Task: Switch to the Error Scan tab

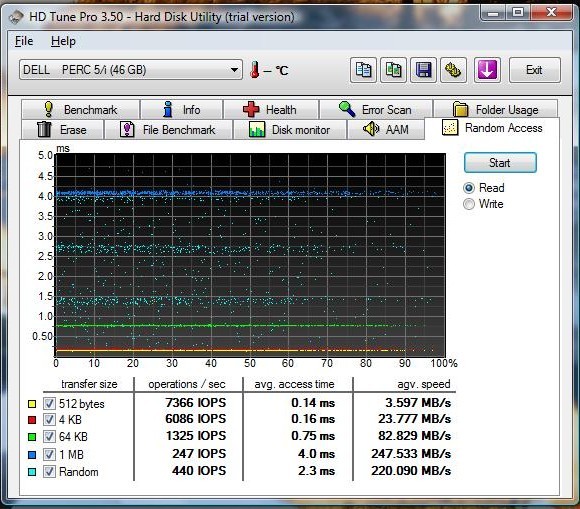Action: pos(376,109)
